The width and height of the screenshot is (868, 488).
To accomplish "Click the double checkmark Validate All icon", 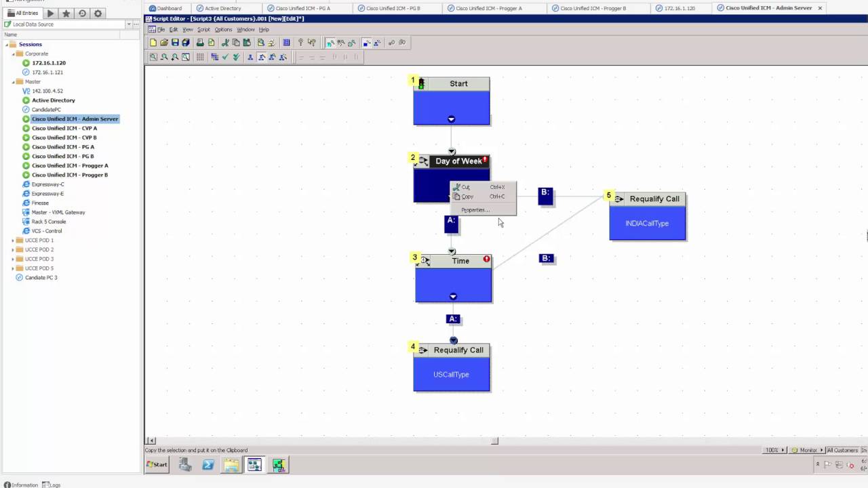I will [236, 57].
